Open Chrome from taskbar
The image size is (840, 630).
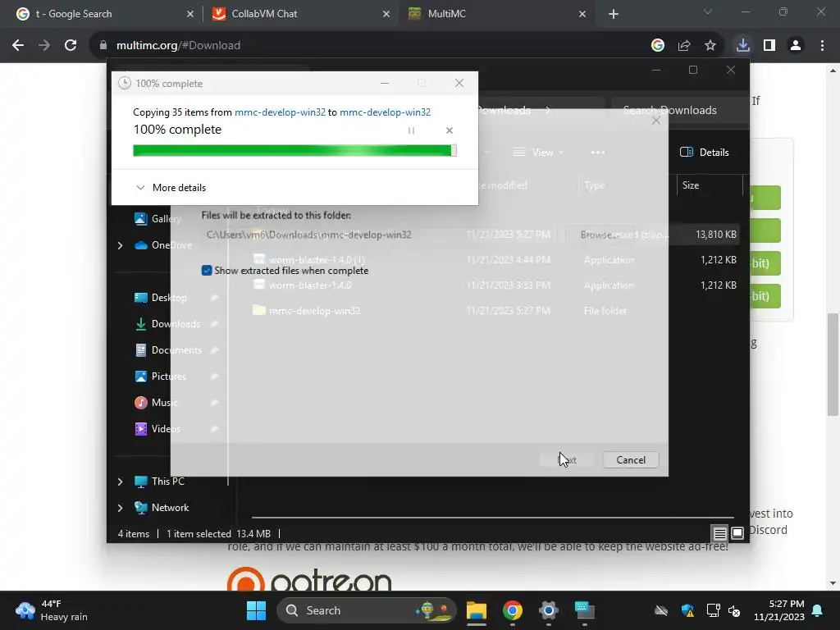513,610
